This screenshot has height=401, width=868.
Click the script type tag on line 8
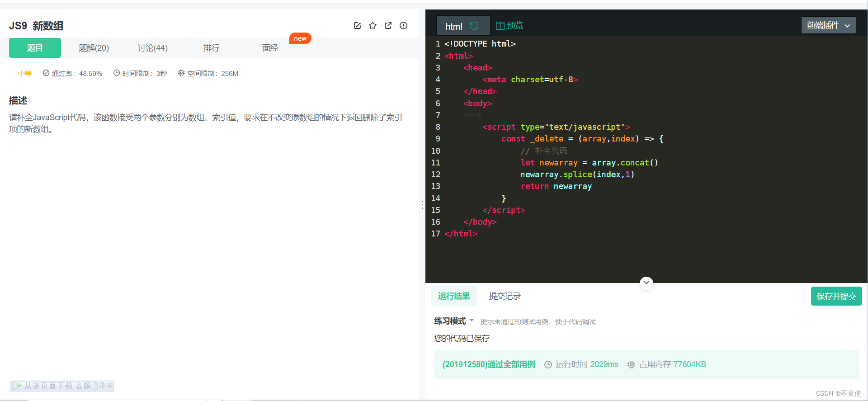pyautogui.click(x=556, y=127)
